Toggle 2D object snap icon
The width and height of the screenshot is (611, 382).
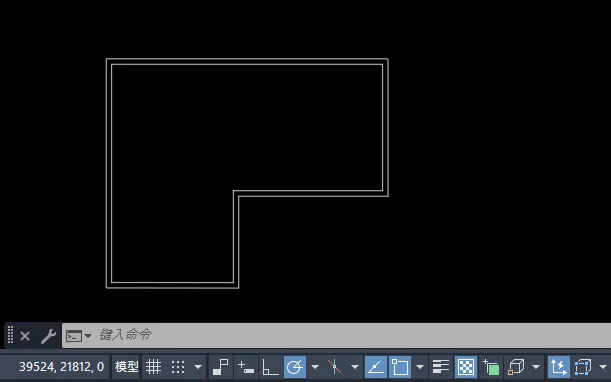coord(400,367)
